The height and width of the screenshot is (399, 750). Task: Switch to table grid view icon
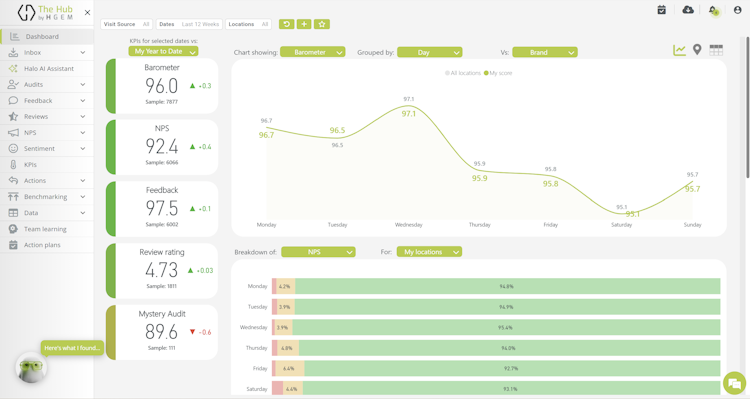point(716,50)
